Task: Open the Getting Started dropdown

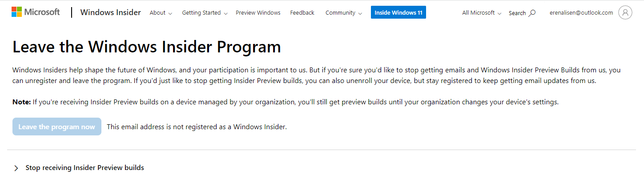Action: coord(205,13)
